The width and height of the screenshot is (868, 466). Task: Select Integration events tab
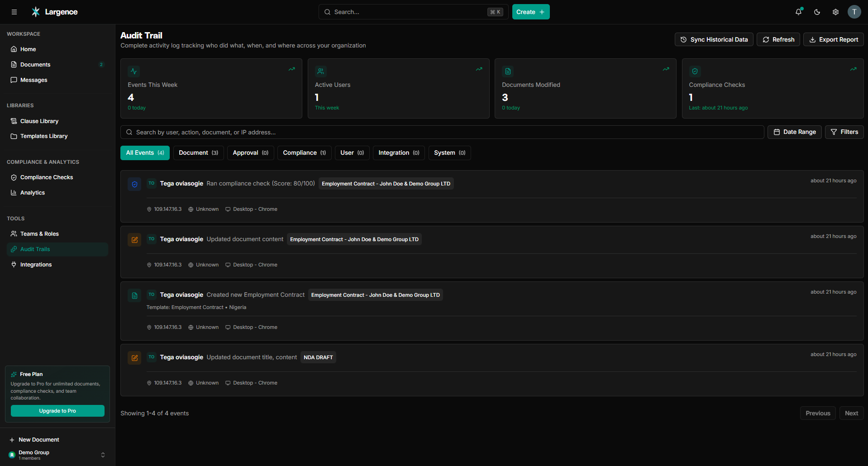[x=399, y=153]
